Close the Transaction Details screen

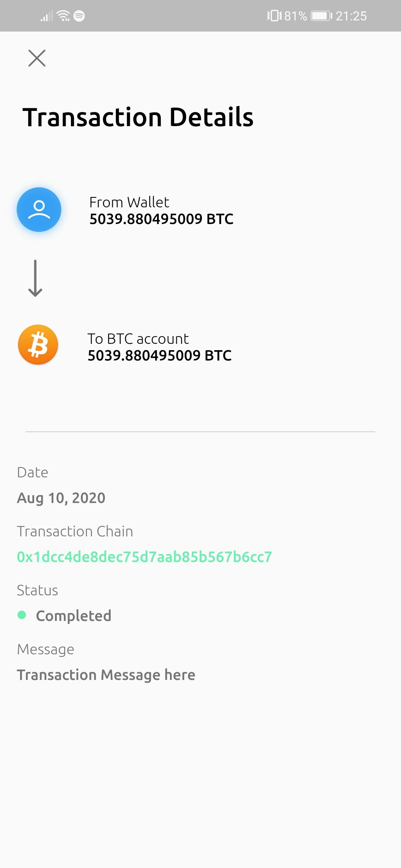(37, 58)
